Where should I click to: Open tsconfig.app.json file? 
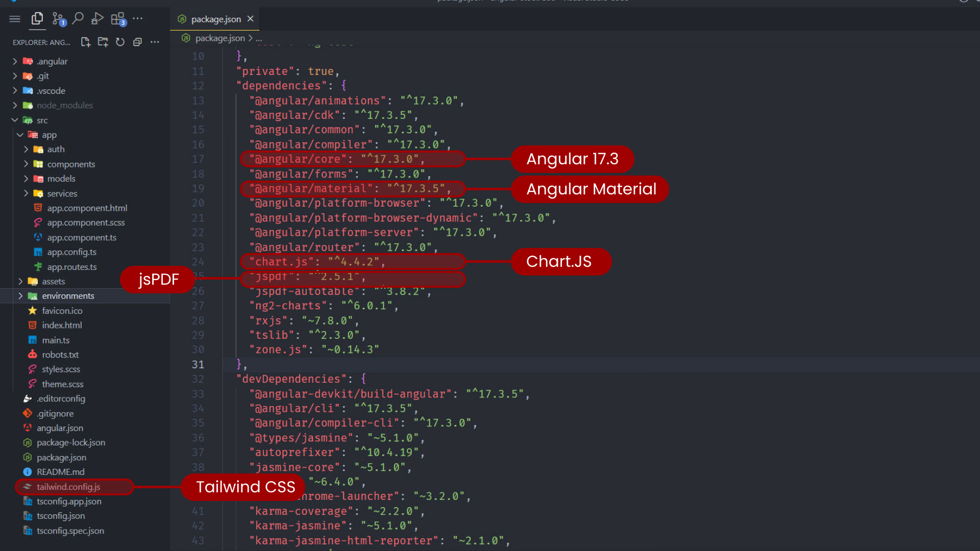[69, 502]
